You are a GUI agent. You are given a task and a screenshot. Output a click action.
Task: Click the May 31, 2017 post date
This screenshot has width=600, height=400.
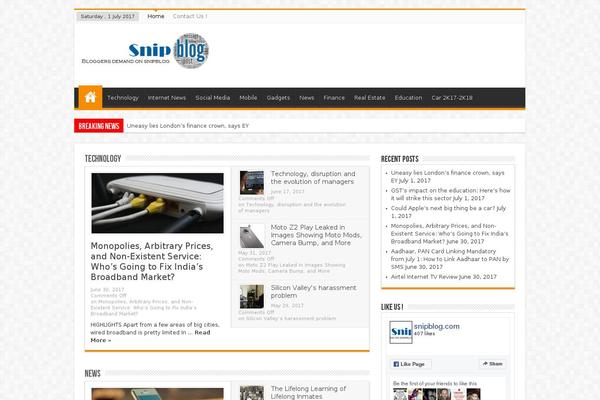(x=254, y=253)
